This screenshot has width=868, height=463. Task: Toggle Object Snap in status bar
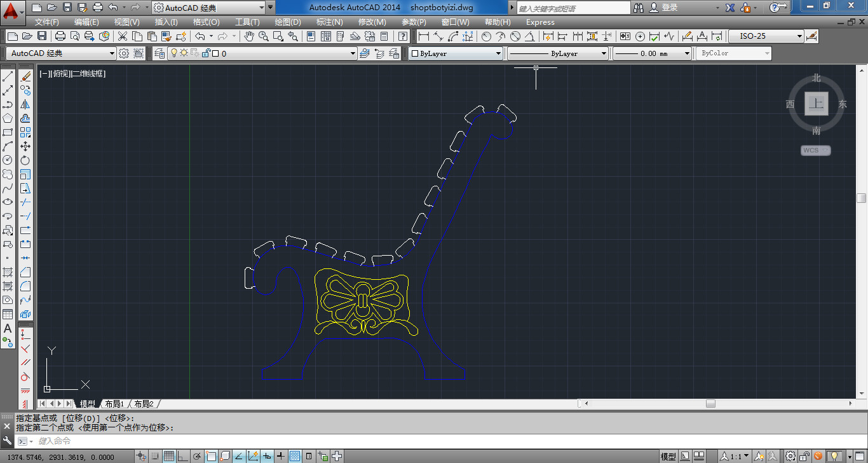click(211, 456)
